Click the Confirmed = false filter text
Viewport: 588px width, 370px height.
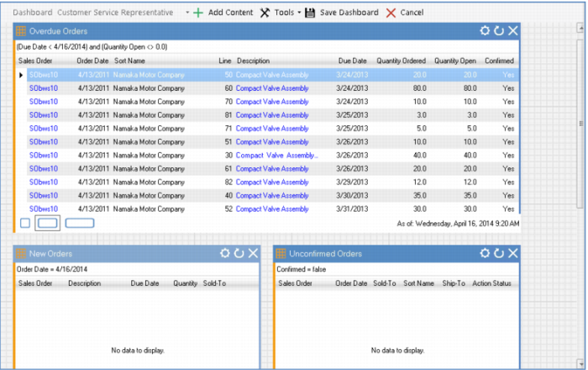click(301, 269)
